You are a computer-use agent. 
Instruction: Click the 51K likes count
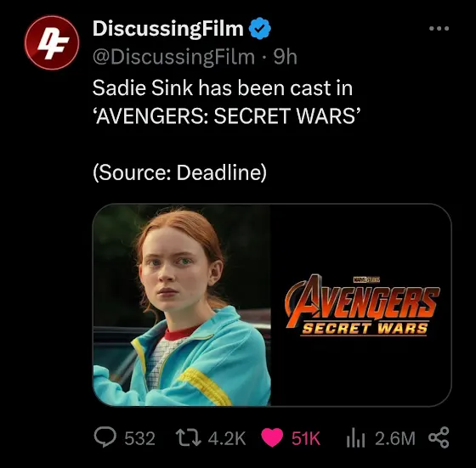tap(306, 438)
